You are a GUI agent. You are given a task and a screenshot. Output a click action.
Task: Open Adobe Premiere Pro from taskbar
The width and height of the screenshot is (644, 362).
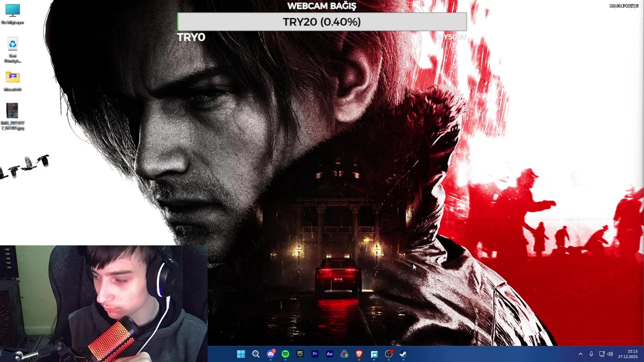pyautogui.click(x=315, y=354)
